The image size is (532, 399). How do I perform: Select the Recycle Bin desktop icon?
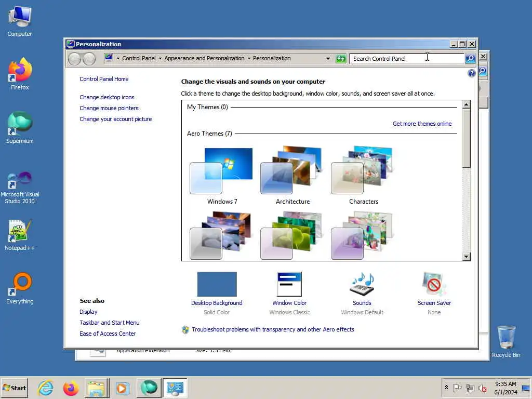coord(506,341)
